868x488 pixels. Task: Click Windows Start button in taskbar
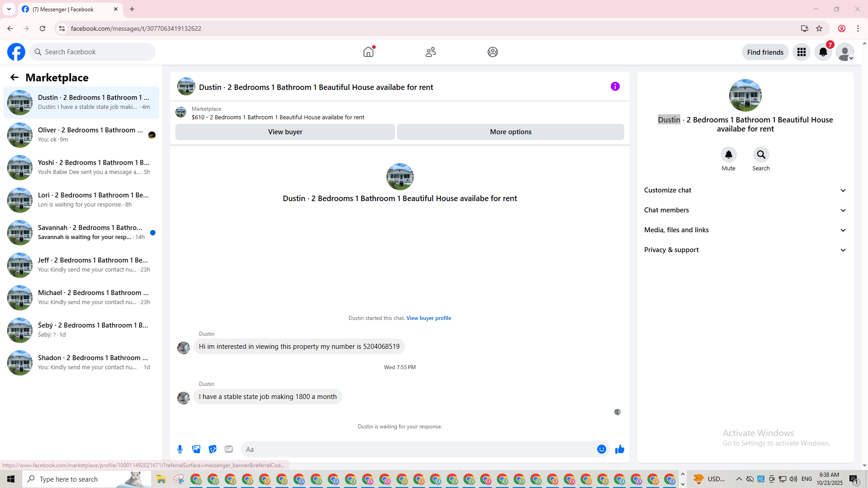coord(11,479)
